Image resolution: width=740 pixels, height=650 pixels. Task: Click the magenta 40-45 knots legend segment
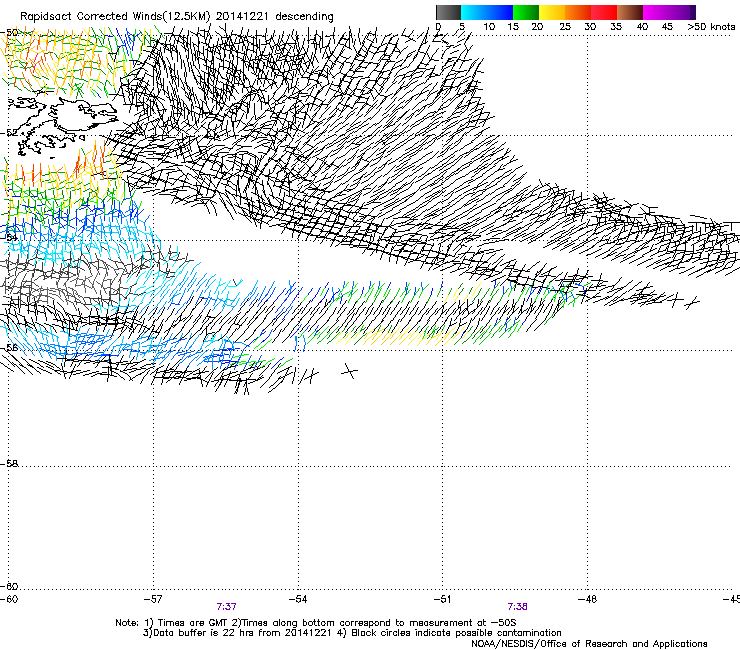(x=656, y=12)
